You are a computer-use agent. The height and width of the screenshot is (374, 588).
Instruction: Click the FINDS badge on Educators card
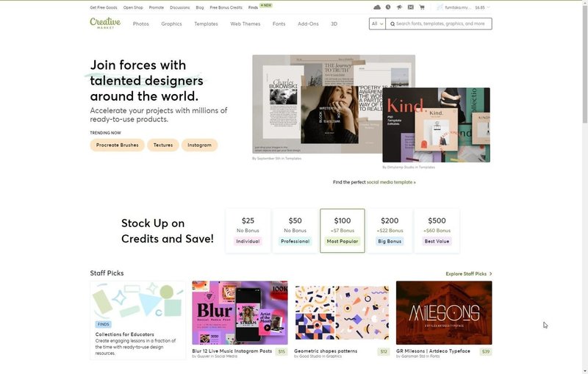point(103,324)
